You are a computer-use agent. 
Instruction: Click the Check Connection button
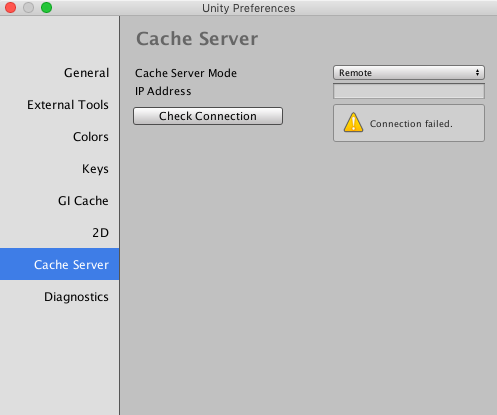[208, 116]
